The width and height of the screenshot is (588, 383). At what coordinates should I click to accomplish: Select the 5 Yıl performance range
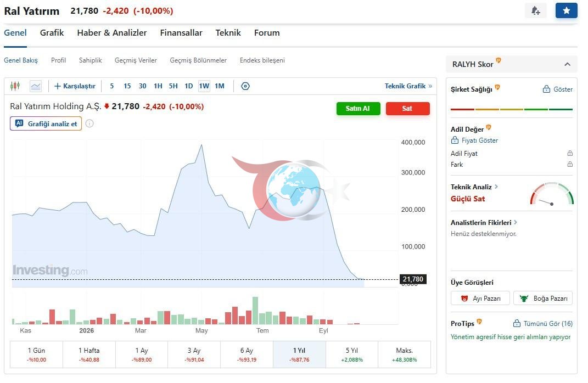[x=352, y=354]
